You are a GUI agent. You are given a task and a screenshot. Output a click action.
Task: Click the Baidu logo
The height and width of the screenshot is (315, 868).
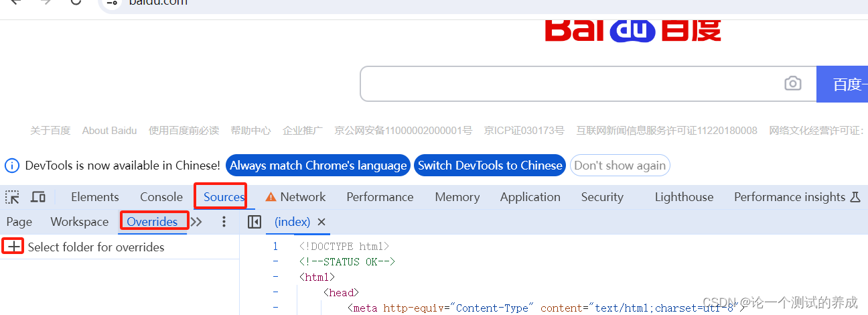coord(633,30)
